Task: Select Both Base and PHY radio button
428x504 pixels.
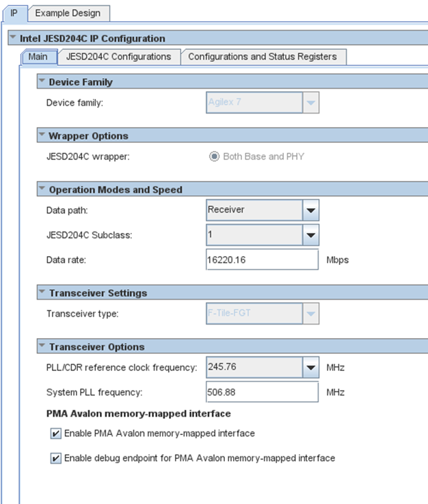Action: [214, 156]
